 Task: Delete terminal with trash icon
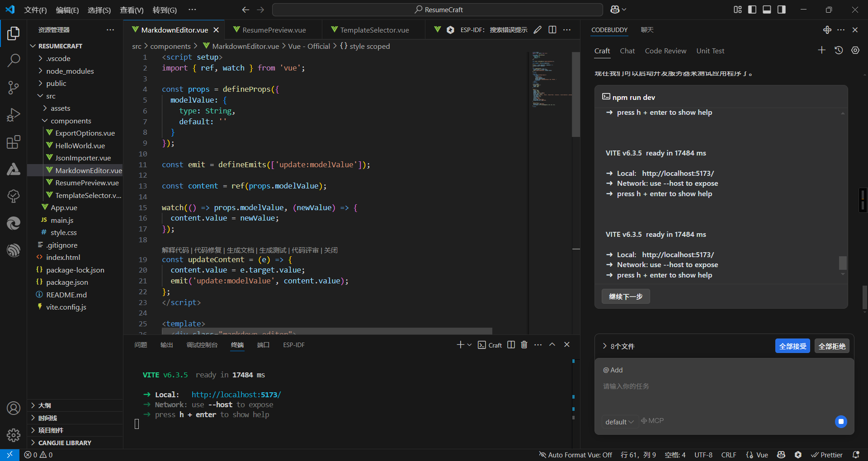[524, 345]
